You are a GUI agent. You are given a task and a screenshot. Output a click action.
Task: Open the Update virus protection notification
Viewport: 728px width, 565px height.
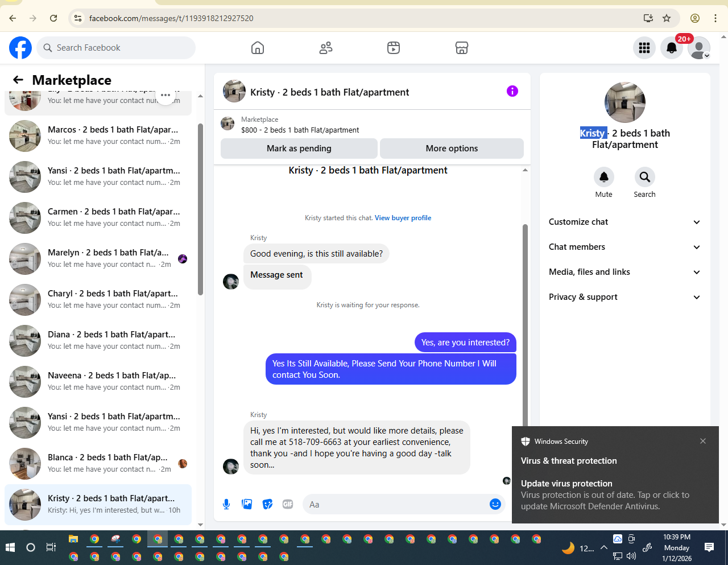tap(615, 475)
